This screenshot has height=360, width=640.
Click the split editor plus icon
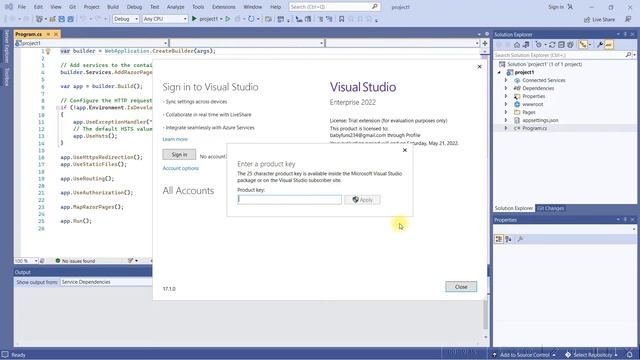click(x=485, y=43)
